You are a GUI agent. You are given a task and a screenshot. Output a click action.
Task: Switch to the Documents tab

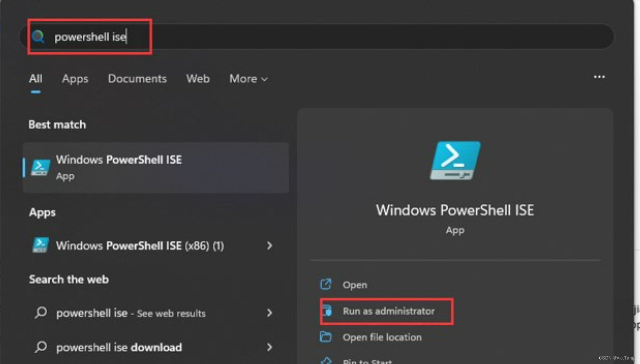click(137, 79)
